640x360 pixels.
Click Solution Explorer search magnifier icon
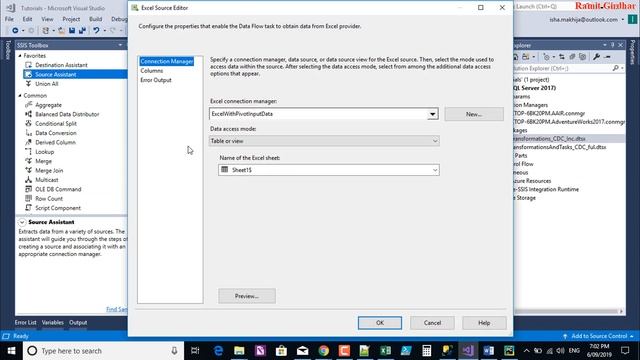(616, 68)
